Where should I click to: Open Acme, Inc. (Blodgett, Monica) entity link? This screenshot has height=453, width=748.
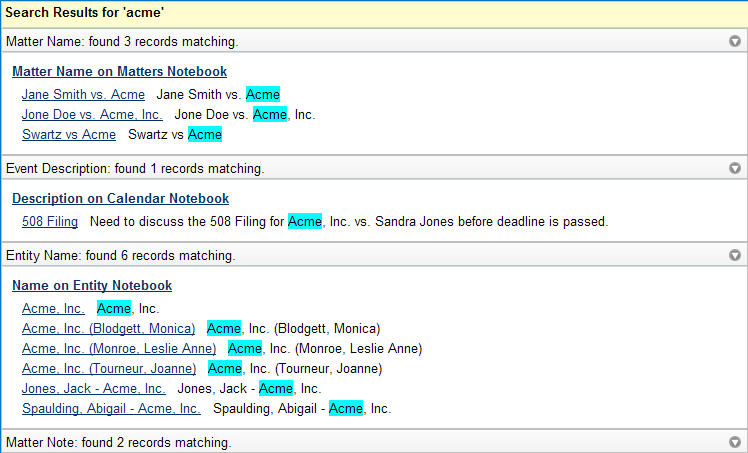[108, 329]
